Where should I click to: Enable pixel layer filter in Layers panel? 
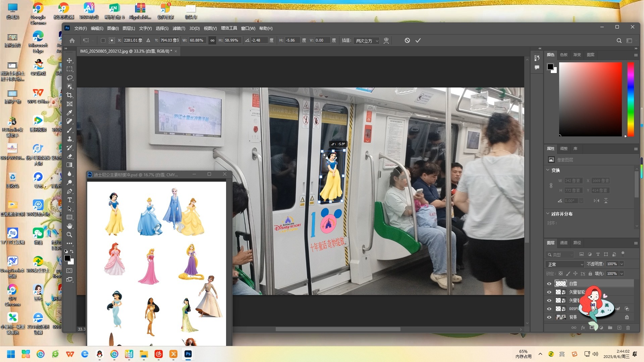582,254
